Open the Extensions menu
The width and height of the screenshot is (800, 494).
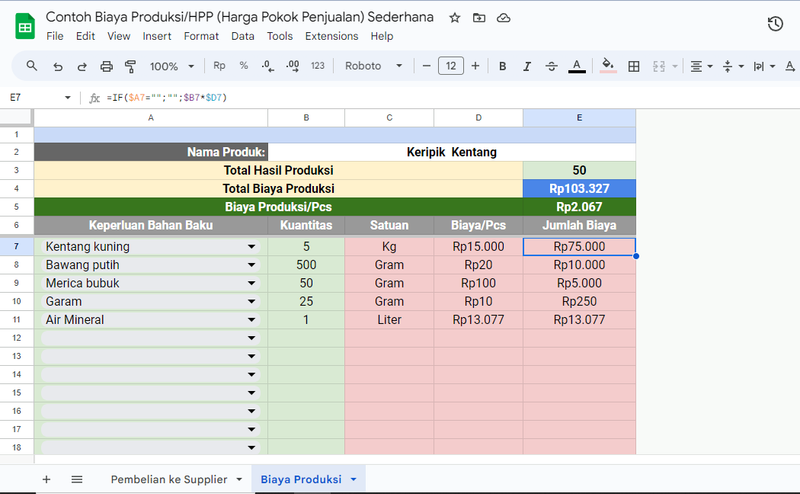point(332,36)
